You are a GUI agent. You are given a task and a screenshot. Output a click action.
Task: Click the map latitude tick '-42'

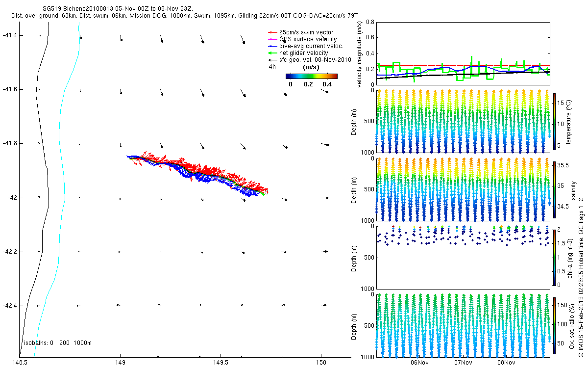[x=12, y=197]
